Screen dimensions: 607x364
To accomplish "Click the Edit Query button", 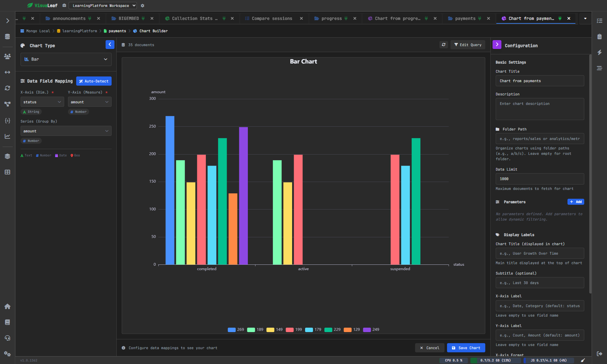I will coord(468,45).
